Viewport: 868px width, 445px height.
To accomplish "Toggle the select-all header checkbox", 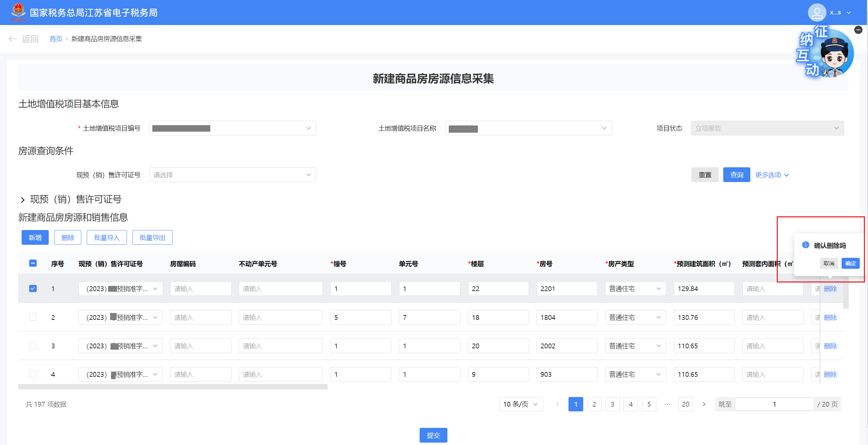I will coord(33,263).
